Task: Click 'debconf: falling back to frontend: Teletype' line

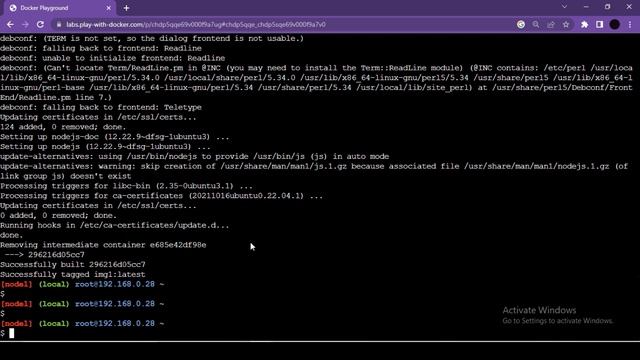Action: (101, 107)
